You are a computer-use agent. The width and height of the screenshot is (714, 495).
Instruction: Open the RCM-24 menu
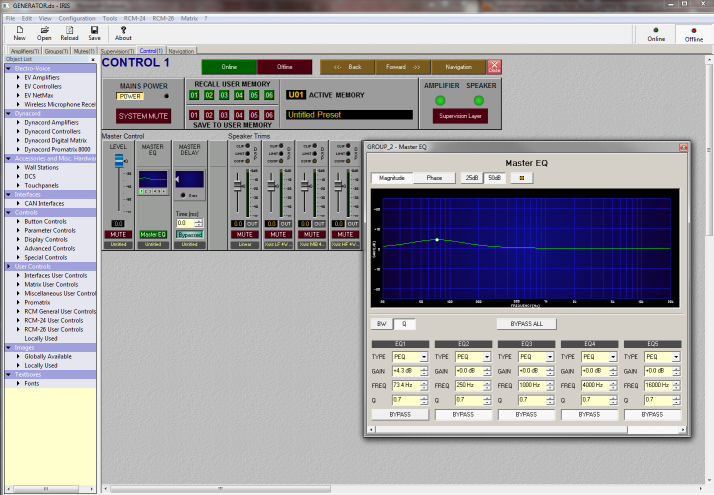click(x=134, y=19)
